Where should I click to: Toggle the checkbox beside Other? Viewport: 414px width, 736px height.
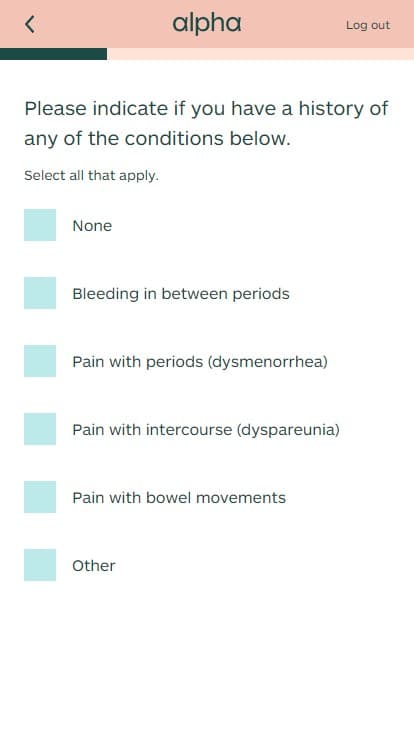40,565
